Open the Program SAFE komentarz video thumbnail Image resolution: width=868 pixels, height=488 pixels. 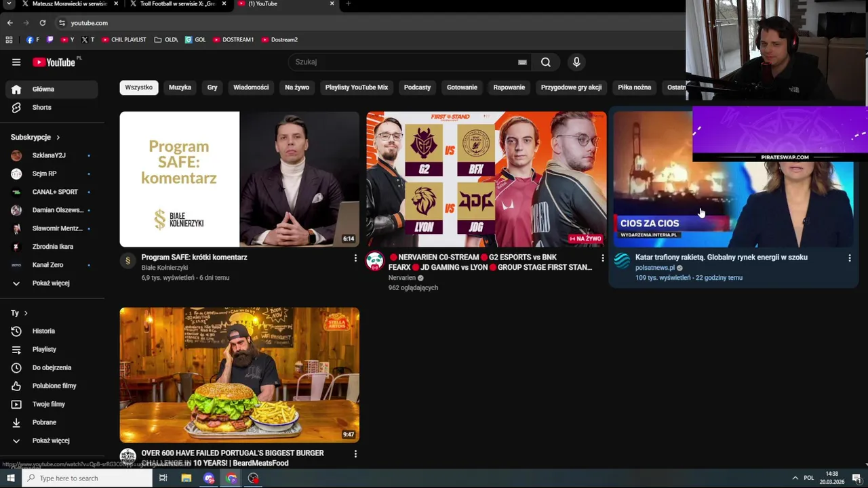tap(239, 180)
